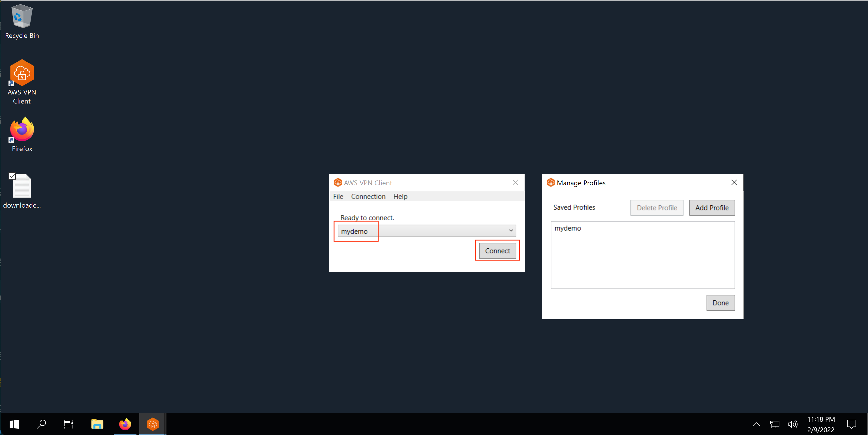Click the Delete Profile button

[x=657, y=208]
